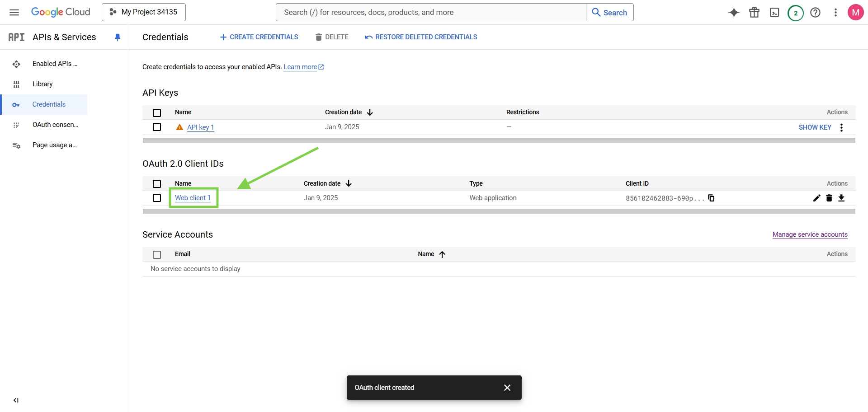868x412 pixels.
Task: Open Gemini AI assistant sparkle icon
Action: (734, 13)
